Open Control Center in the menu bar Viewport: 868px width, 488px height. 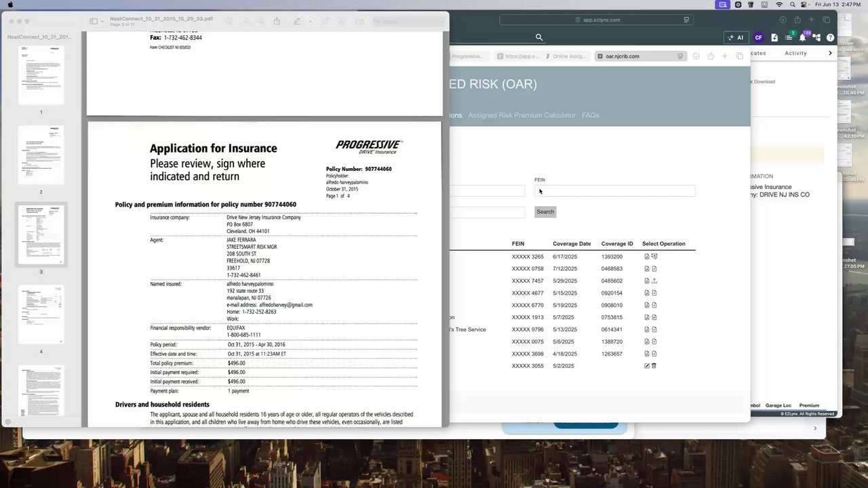[805, 5]
